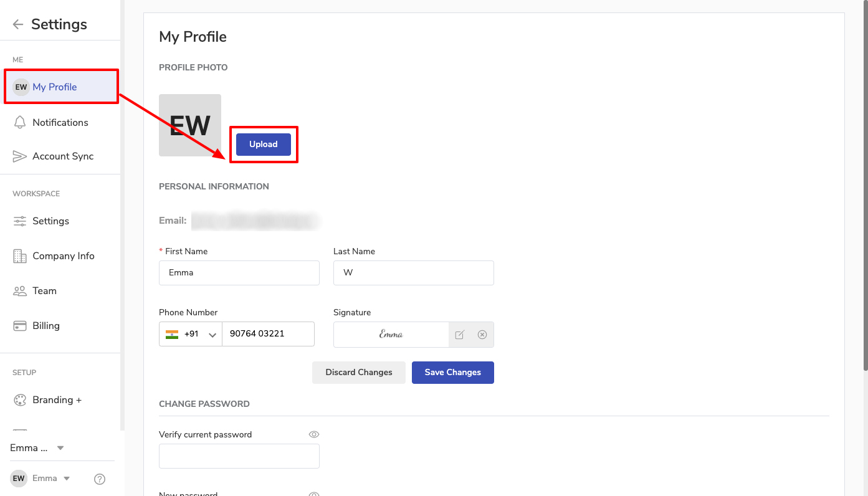Click the Save Changes button
The width and height of the screenshot is (868, 496).
(452, 373)
